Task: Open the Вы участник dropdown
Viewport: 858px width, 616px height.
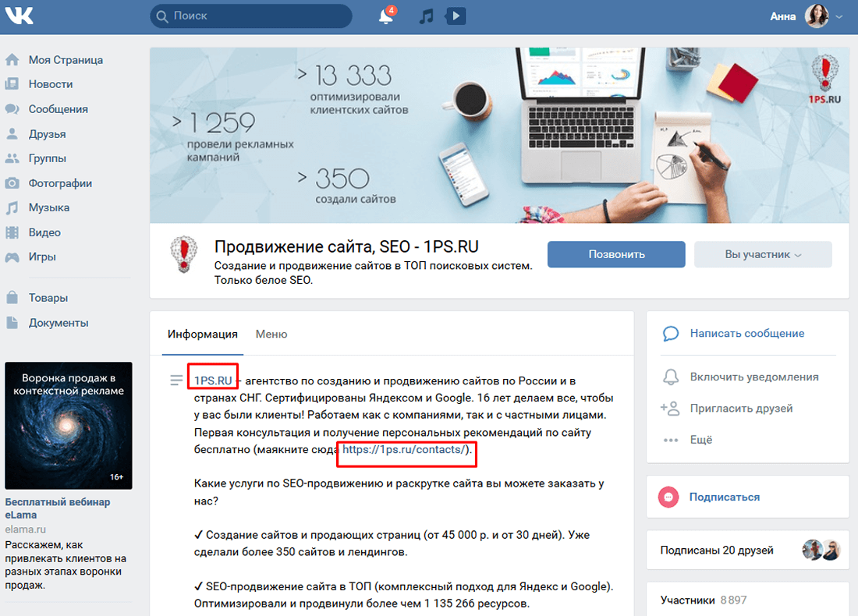Action: pyautogui.click(x=762, y=254)
